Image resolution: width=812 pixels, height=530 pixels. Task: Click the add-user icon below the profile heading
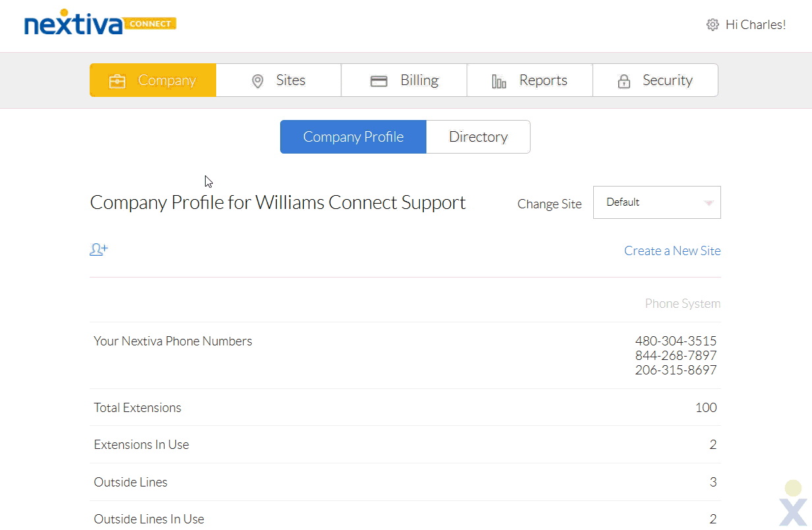click(98, 249)
